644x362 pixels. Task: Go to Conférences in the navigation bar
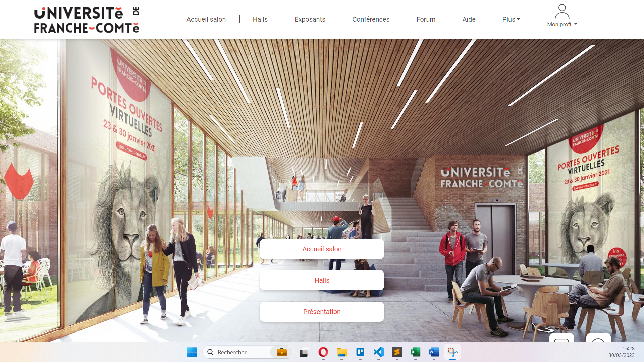click(371, 19)
